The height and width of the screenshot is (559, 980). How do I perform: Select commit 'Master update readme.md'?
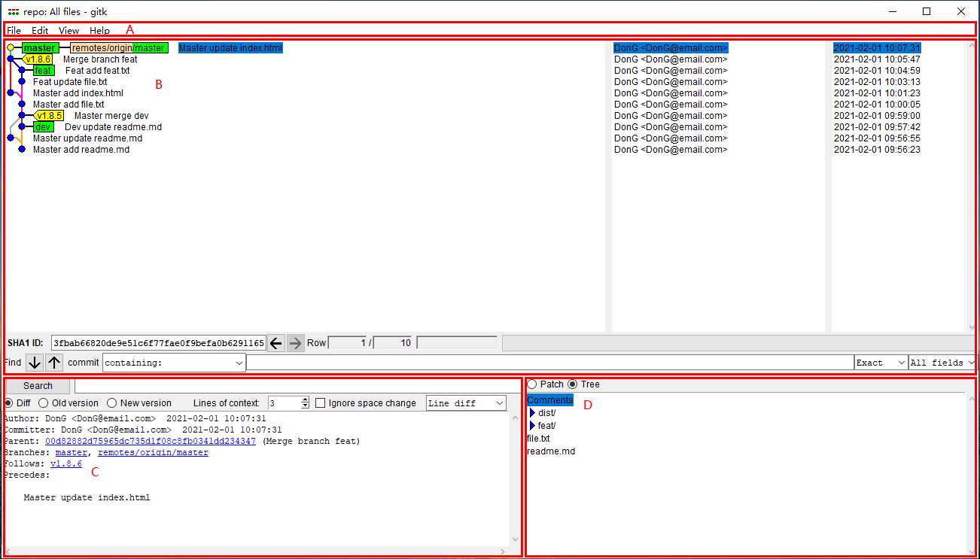(x=87, y=138)
